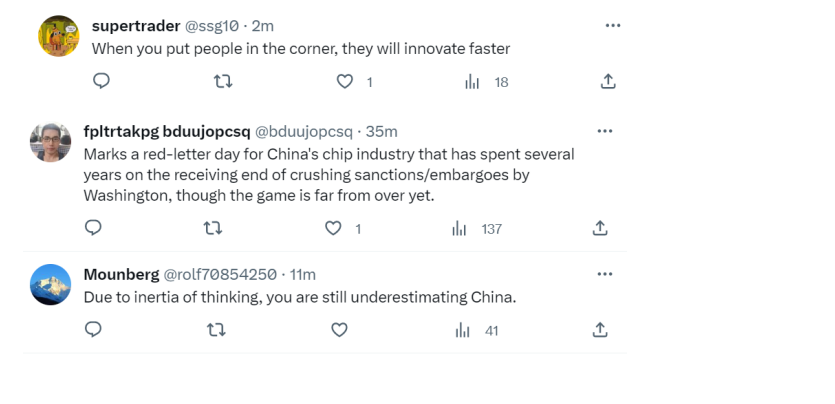835x404 pixels.
Task: Like the China chip industry tweet
Action: coord(334,228)
